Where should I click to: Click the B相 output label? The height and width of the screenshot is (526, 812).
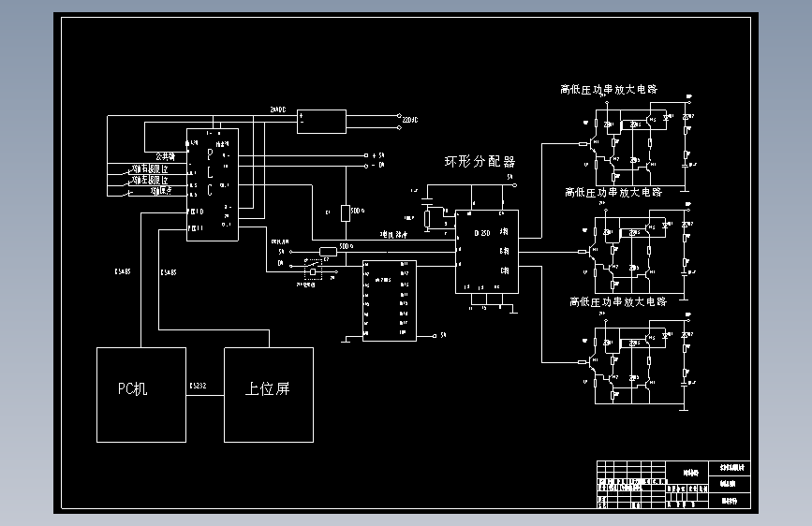(x=505, y=251)
